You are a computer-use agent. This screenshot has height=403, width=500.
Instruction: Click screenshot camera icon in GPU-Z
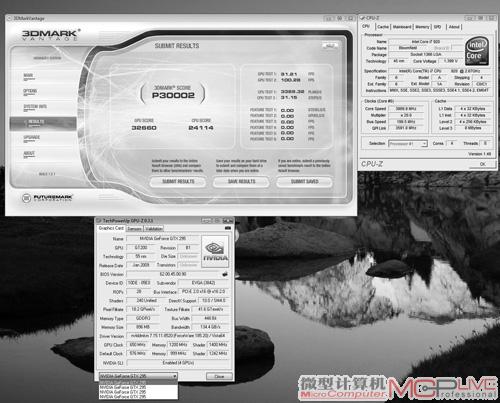(228, 228)
